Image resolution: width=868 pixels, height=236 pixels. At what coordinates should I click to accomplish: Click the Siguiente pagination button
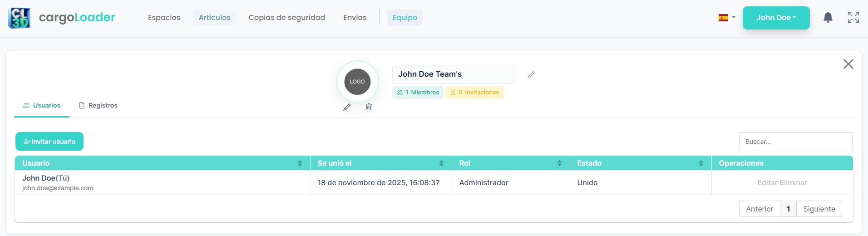point(819,209)
